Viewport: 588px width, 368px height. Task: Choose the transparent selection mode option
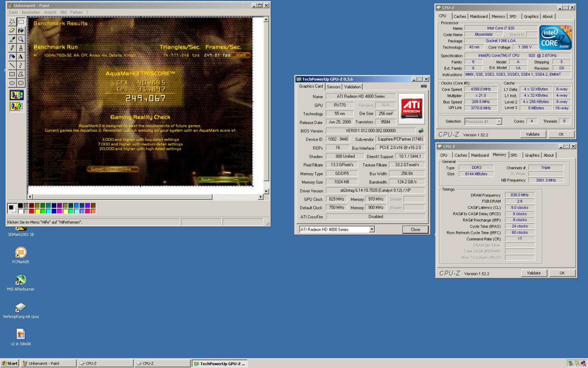coord(17,106)
